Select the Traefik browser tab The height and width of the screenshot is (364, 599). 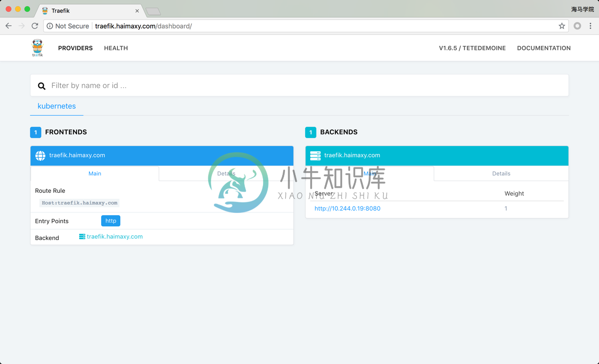pyautogui.click(x=90, y=11)
